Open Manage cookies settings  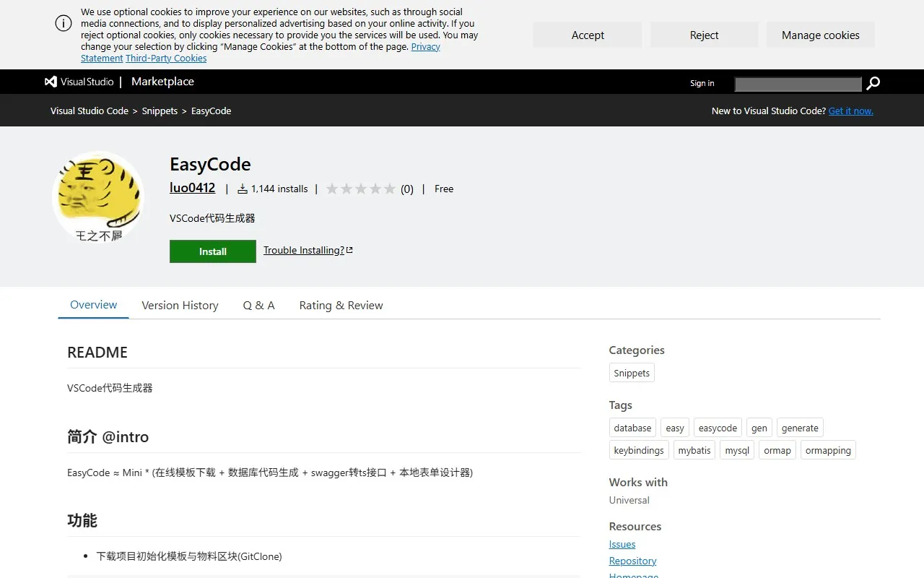point(820,35)
